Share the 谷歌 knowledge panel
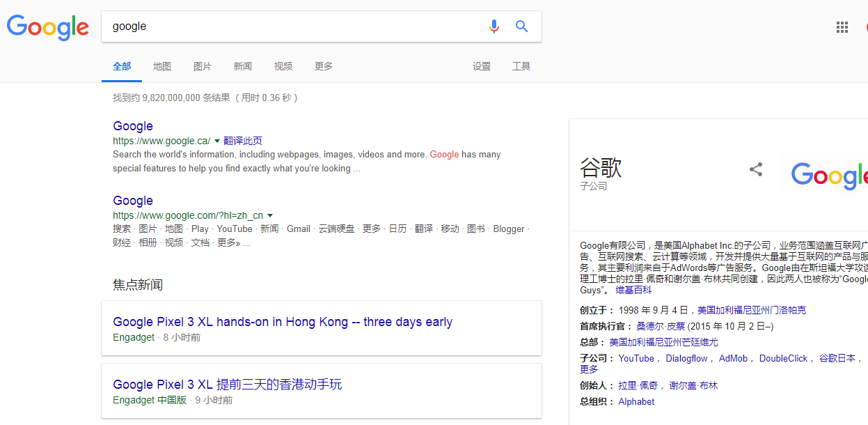The height and width of the screenshot is (425, 868). point(756,169)
